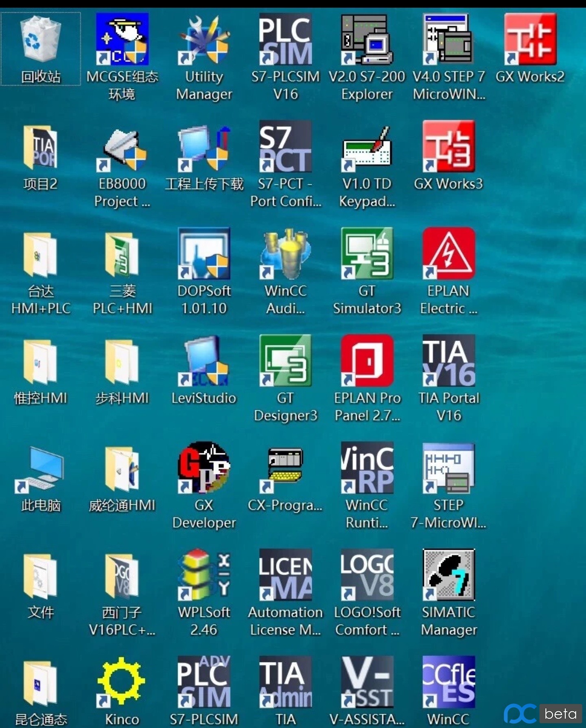
Task: Launch GX Works3 icon
Action: [448, 146]
